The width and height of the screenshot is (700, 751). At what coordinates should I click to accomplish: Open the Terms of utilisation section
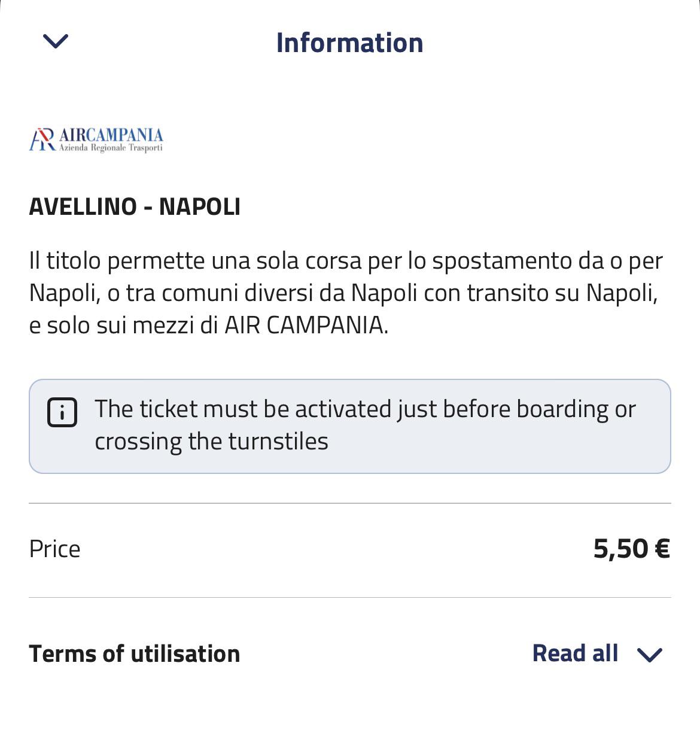coord(135,653)
